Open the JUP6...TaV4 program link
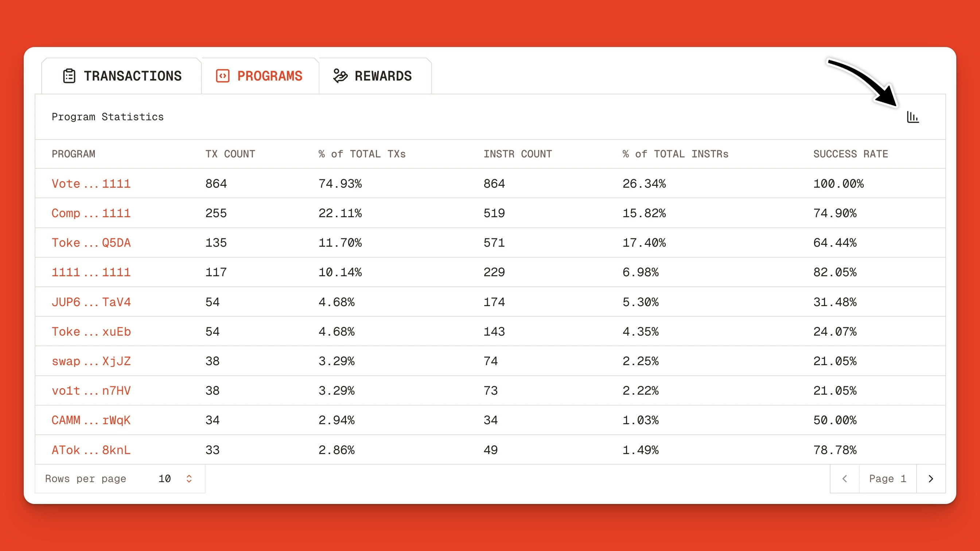 (x=92, y=301)
